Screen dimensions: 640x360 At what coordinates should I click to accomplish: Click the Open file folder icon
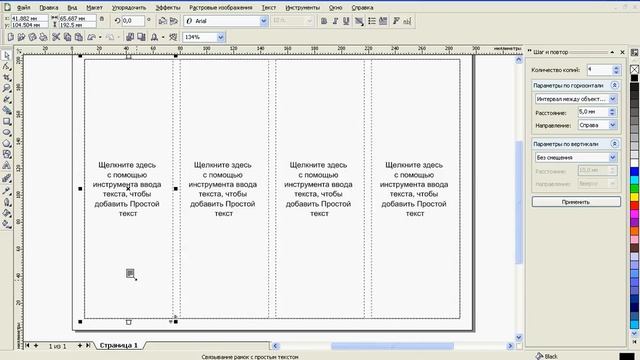click(21, 37)
